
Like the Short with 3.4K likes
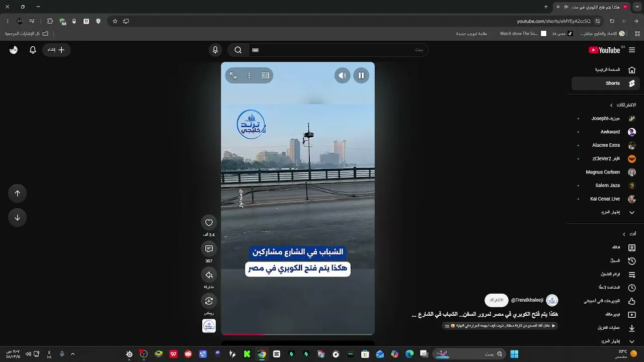tap(209, 223)
